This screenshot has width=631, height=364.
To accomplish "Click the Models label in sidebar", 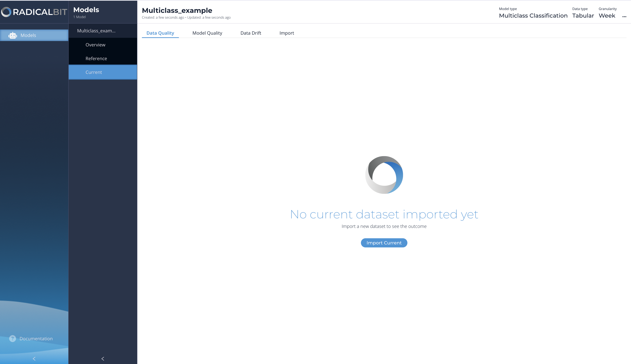I will pos(28,35).
